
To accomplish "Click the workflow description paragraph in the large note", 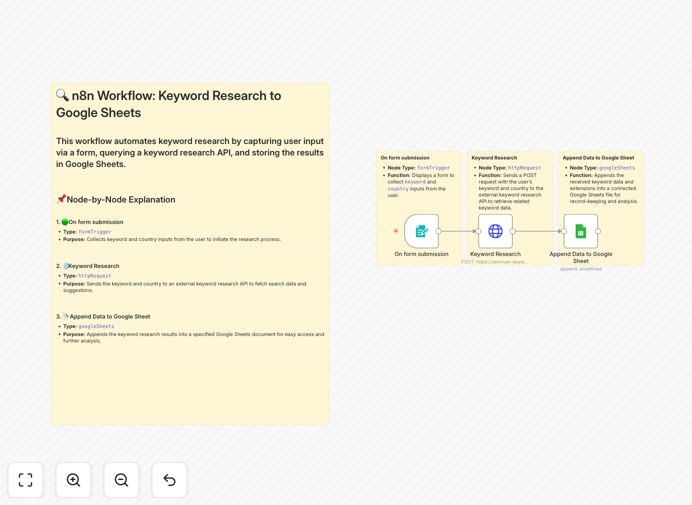I will (190, 152).
